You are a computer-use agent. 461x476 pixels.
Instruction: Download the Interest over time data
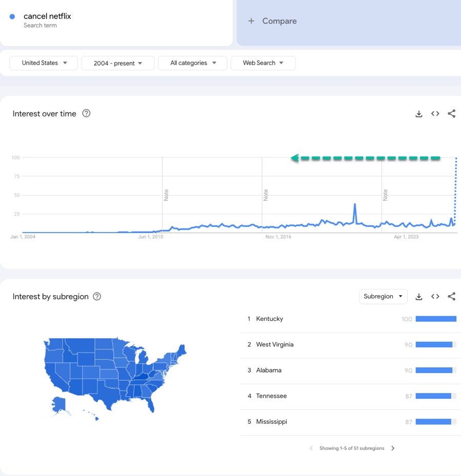pos(419,114)
